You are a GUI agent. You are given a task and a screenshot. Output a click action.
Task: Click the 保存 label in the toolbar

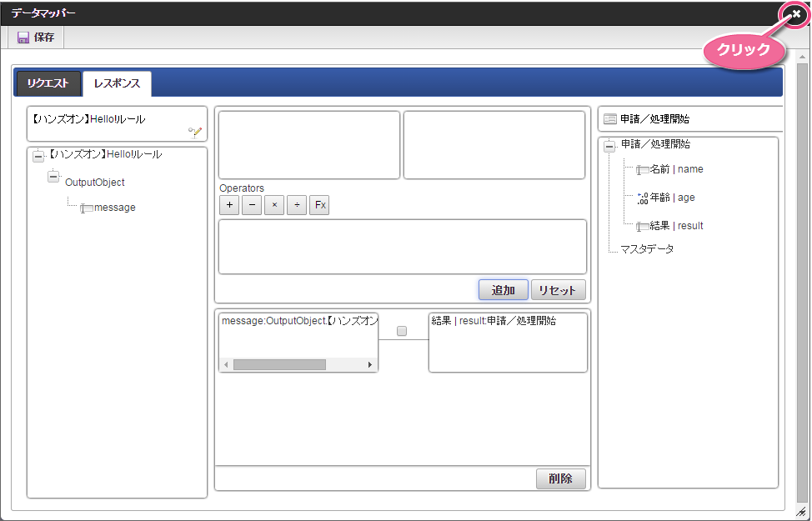point(44,38)
